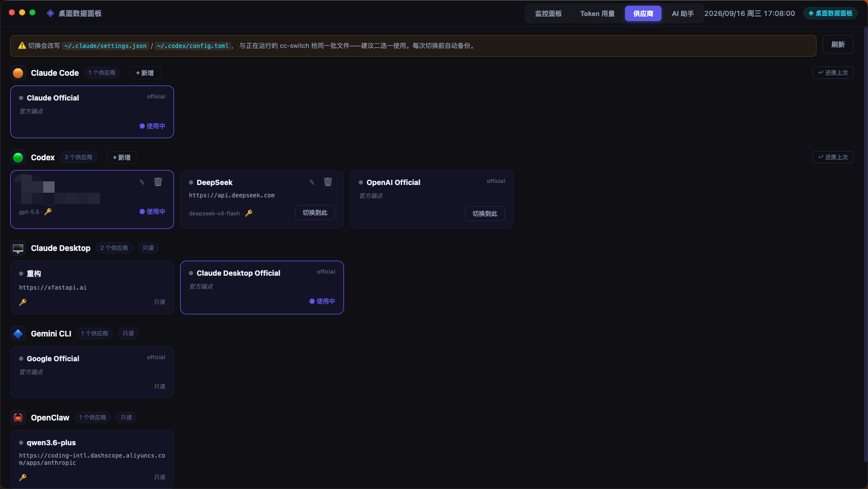Click the green Codex section icon
Viewport: 868px width, 489px height.
[18, 158]
